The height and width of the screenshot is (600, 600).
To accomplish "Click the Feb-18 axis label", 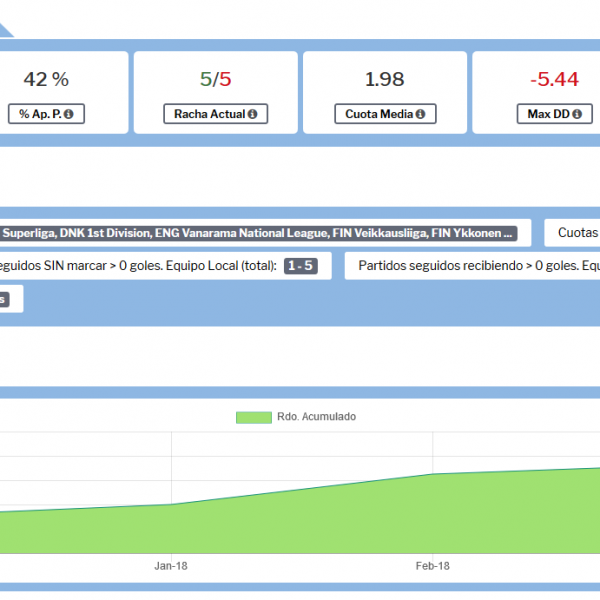I will click(433, 566).
